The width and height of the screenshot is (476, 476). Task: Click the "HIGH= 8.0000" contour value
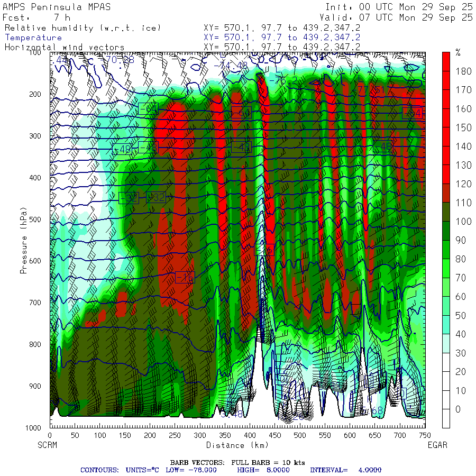[263, 470]
